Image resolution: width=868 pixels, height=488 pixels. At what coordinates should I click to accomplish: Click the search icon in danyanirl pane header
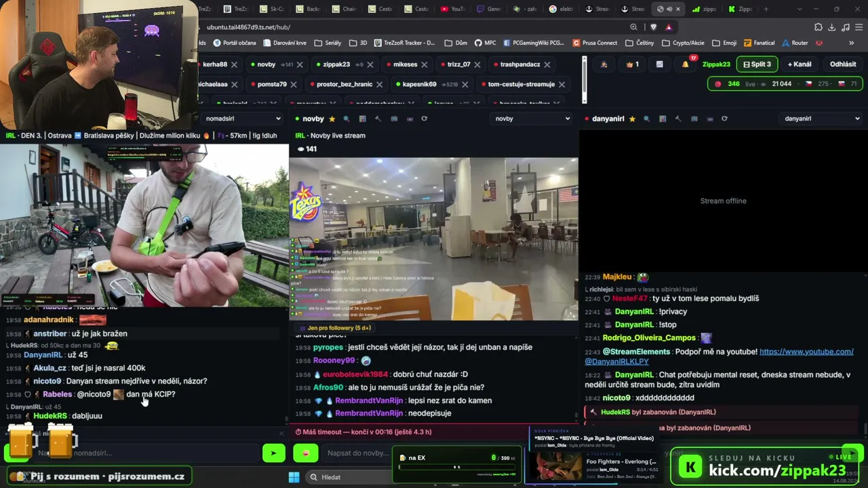(646, 119)
